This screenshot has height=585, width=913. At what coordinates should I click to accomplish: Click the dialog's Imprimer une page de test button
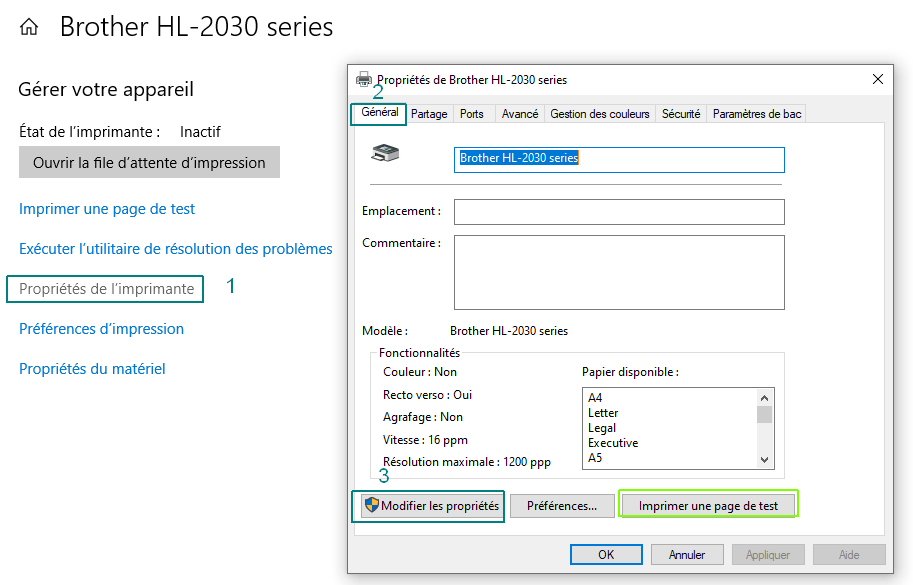click(708, 506)
